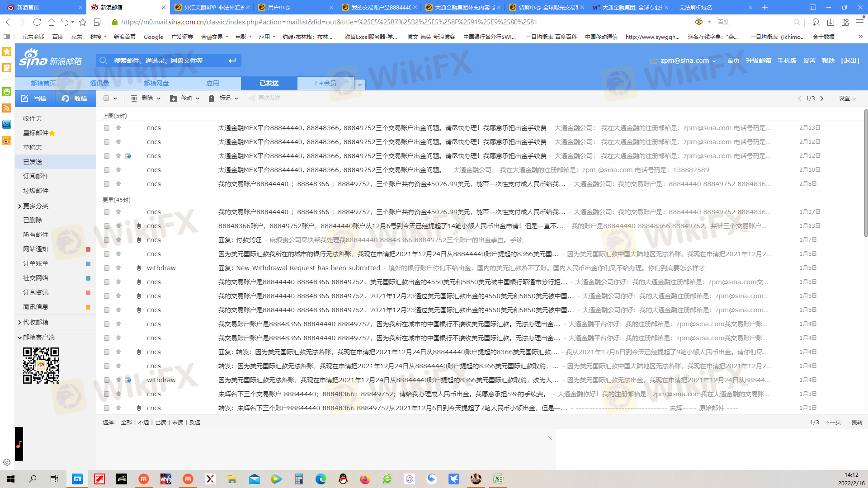Check the Feb 13 email checkbox

pos(107,128)
